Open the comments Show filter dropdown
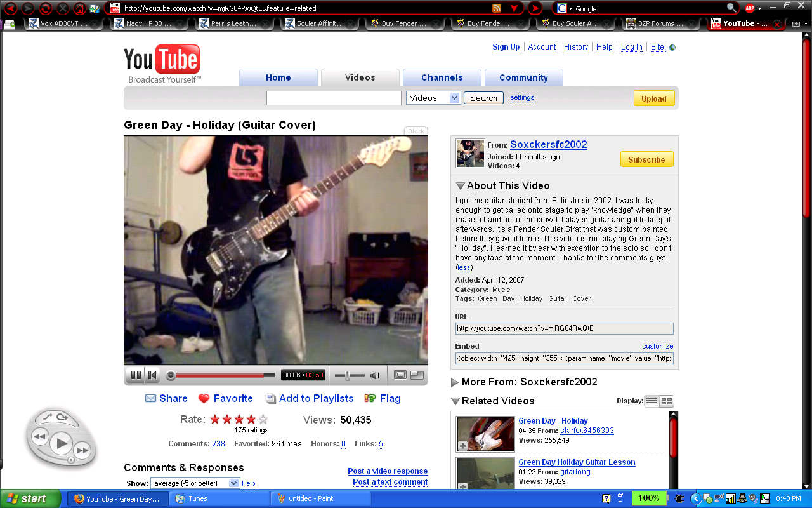The width and height of the screenshot is (812, 508). [x=195, y=483]
